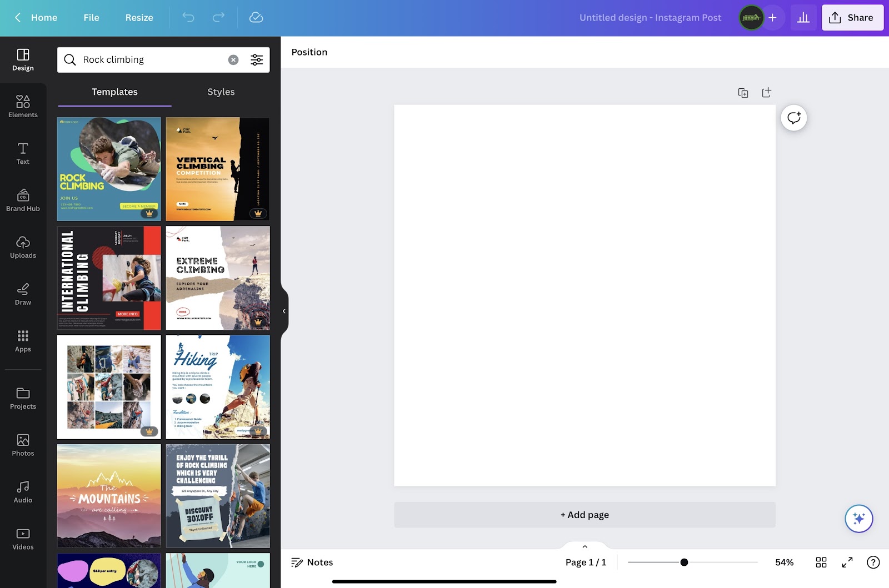Click the cloud save status icon
Viewport: 889px width, 588px height.
tap(256, 18)
